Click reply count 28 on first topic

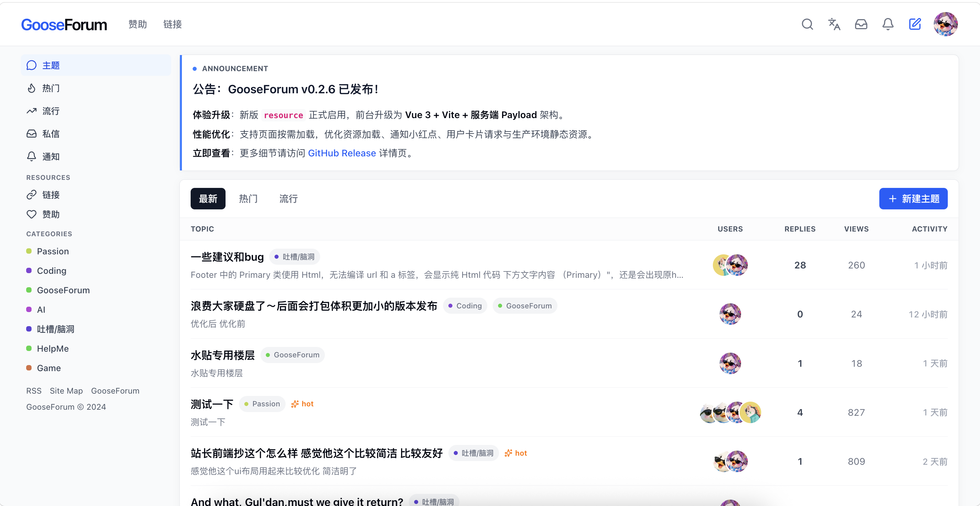pos(800,265)
